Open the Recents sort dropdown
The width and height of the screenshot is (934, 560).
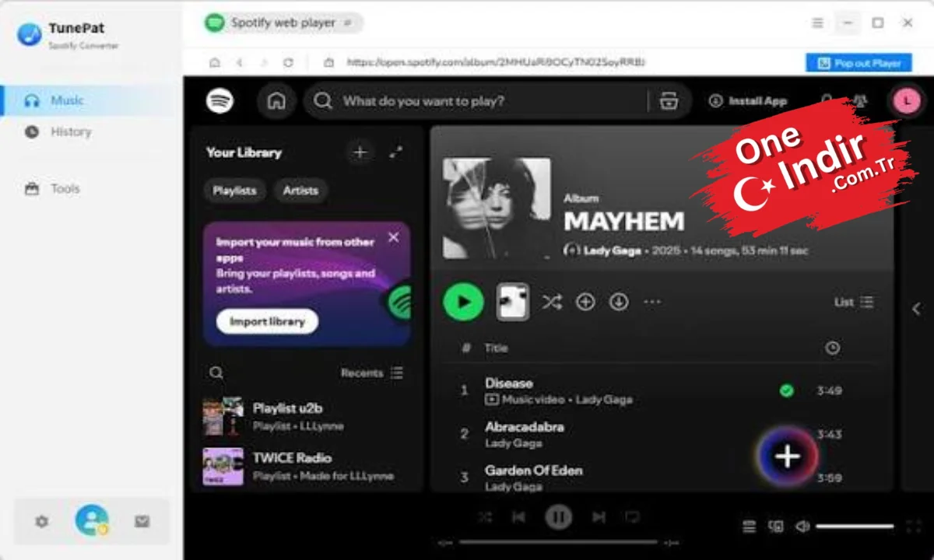(372, 373)
